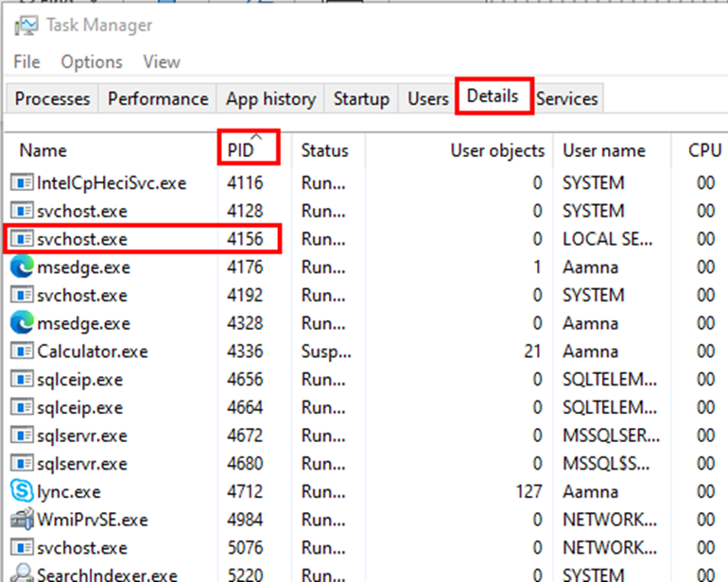Image resolution: width=728 pixels, height=582 pixels.
Task: Switch to the Users tab
Action: click(427, 99)
